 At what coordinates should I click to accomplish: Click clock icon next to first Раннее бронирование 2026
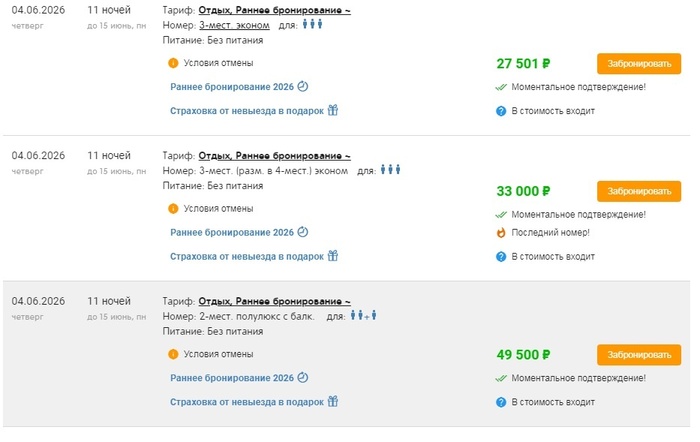[303, 86]
